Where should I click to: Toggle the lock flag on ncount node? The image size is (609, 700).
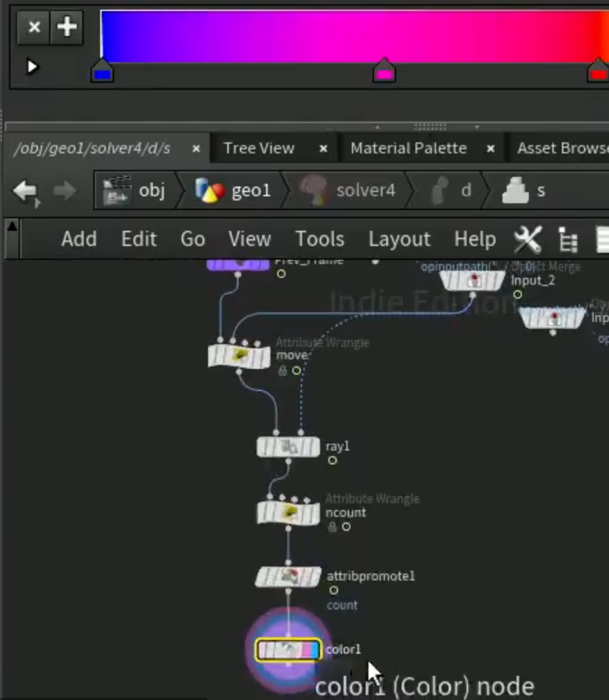pos(332,527)
